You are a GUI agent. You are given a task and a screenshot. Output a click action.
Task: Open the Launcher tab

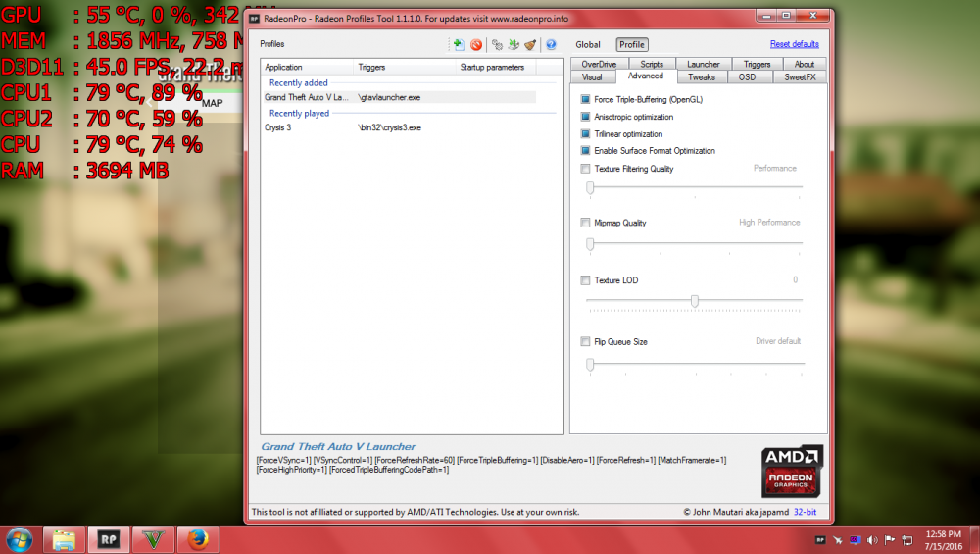703,64
